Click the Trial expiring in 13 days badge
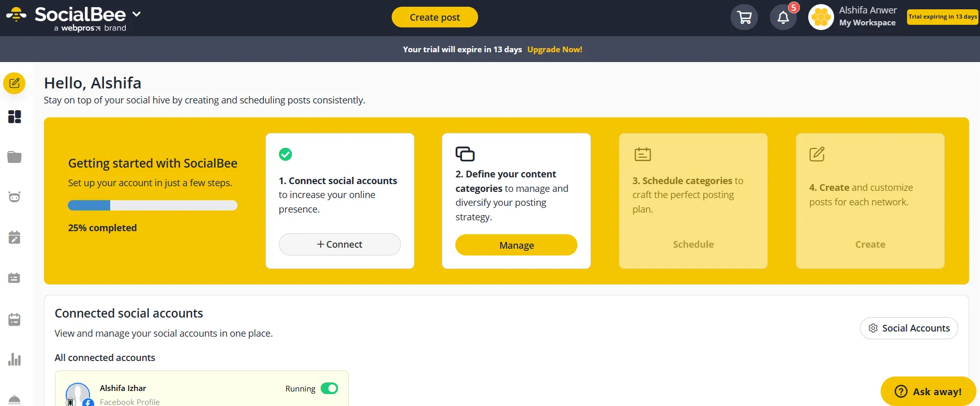The width and height of the screenshot is (980, 406). (942, 17)
